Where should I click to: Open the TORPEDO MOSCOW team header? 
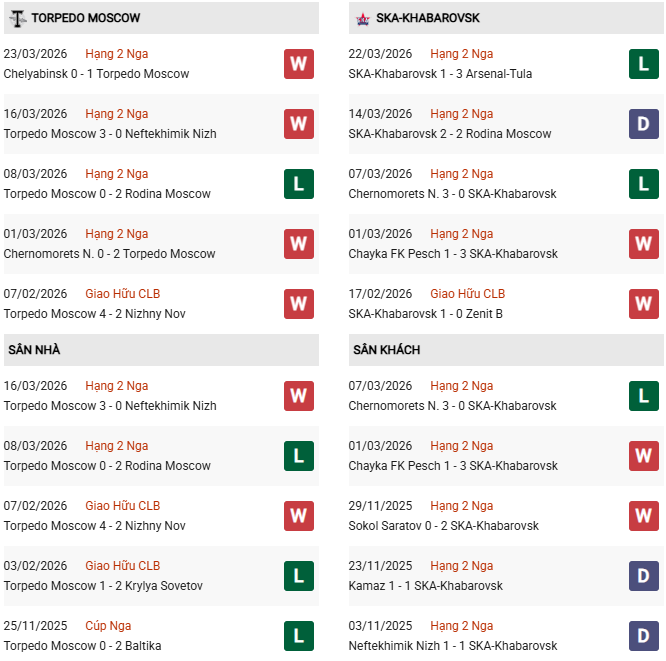click(86, 18)
